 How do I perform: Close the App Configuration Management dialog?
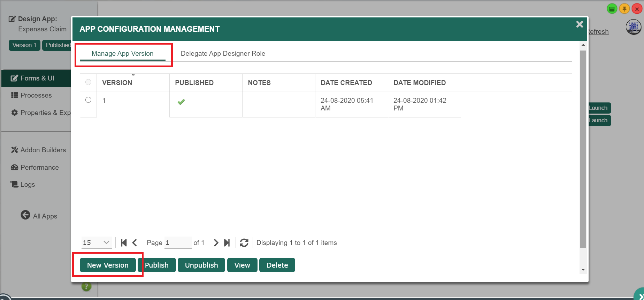pyautogui.click(x=580, y=24)
